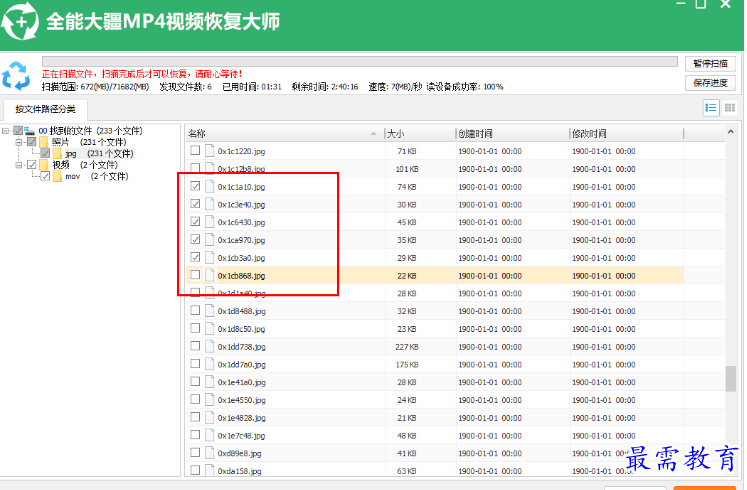Click the file icon for 0x1e7c48.jpg
Image resolution: width=747 pixels, height=490 pixels.
pos(210,436)
